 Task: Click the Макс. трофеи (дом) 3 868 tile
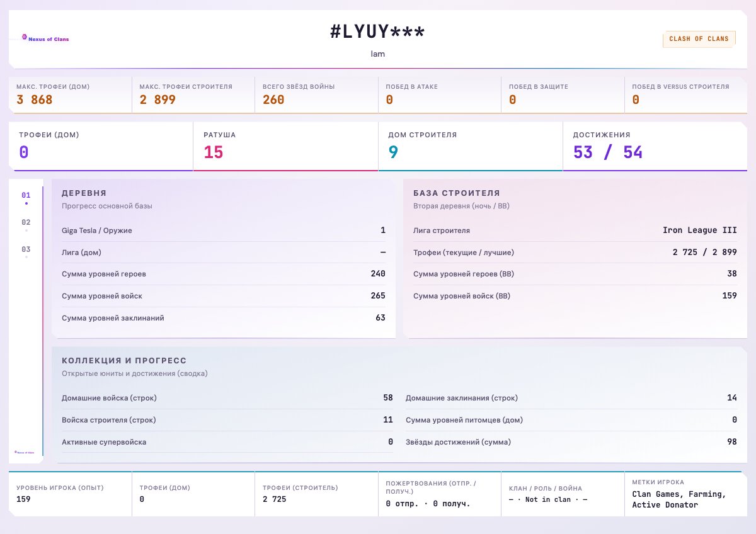pos(70,94)
